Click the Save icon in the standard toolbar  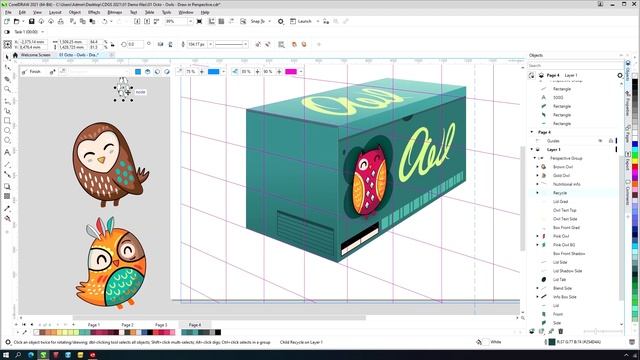pyautogui.click(x=31, y=21)
